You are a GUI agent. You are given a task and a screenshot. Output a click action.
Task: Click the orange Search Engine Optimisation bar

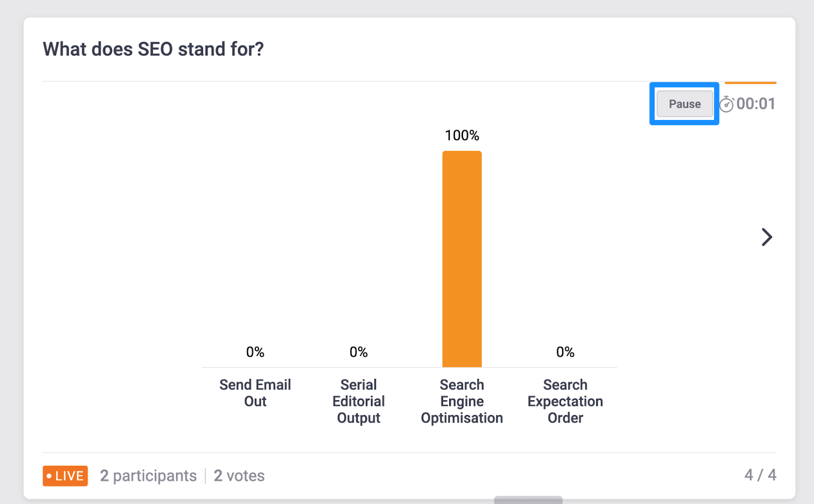462,259
